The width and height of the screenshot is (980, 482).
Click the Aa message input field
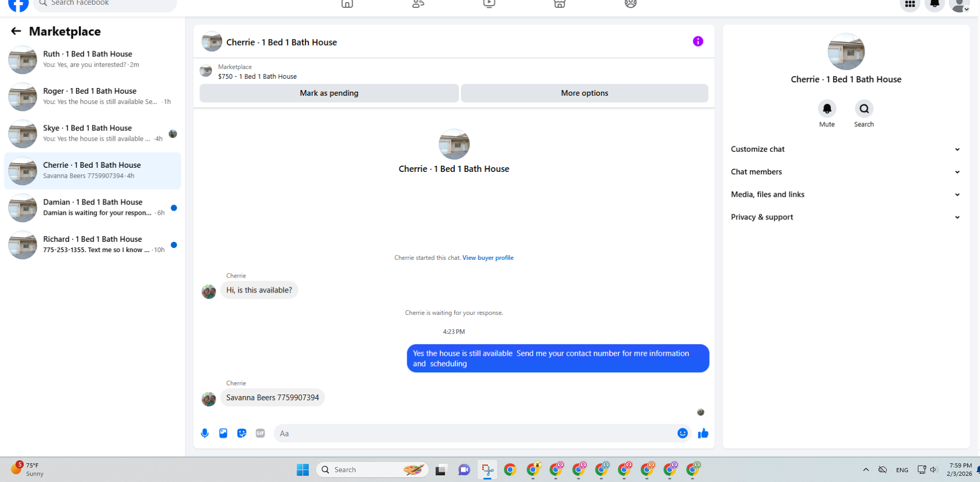[474, 433]
